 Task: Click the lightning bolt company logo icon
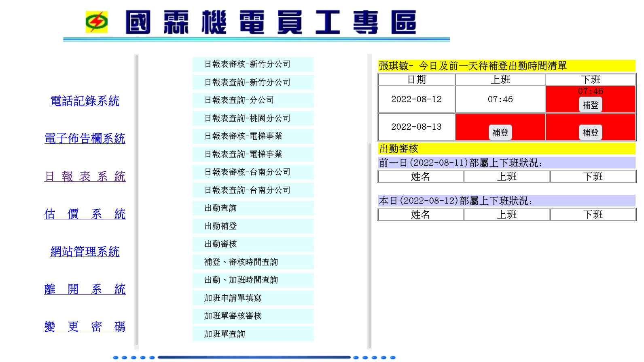click(96, 22)
